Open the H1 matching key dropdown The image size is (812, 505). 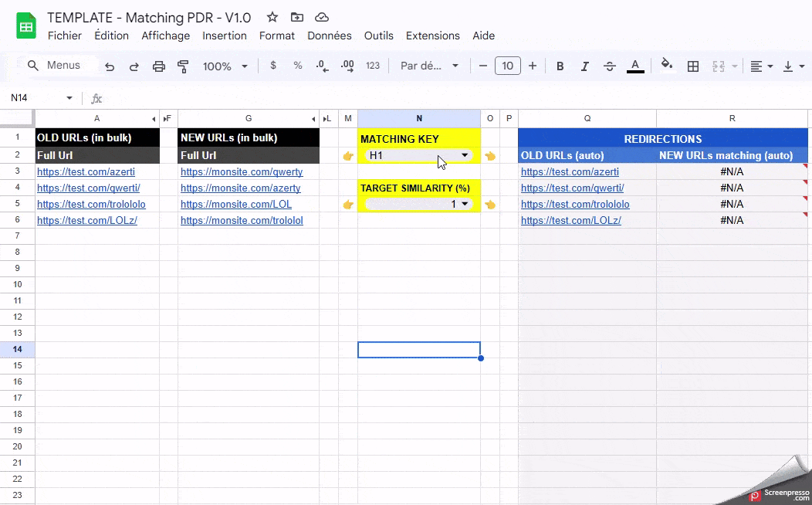[x=465, y=155]
